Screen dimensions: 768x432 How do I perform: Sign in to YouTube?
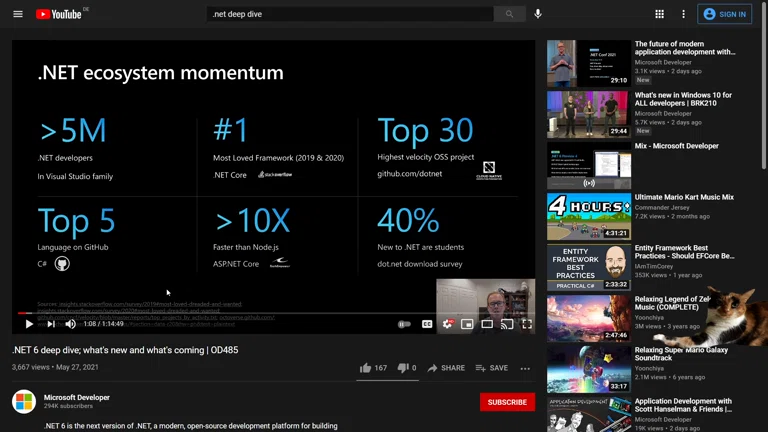click(x=724, y=14)
